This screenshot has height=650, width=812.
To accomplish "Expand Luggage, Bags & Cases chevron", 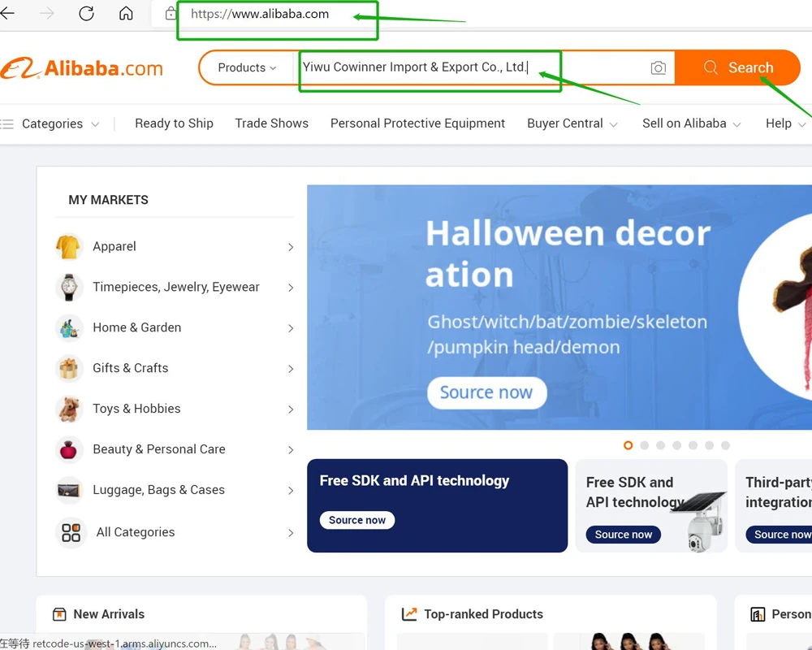I will (x=291, y=491).
